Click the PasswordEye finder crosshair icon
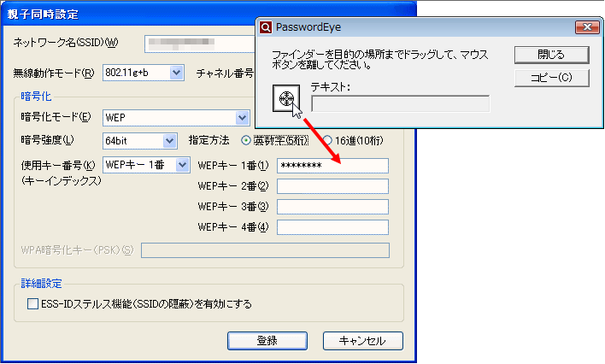 [286, 99]
